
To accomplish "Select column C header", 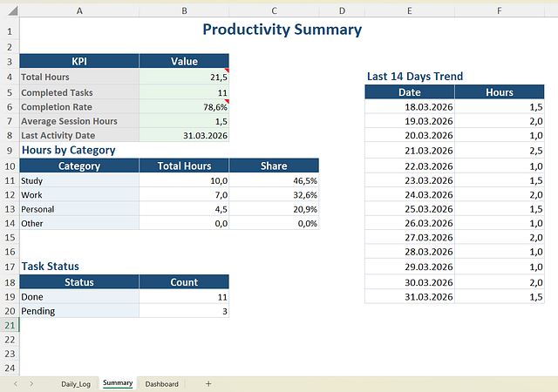I will point(274,11).
